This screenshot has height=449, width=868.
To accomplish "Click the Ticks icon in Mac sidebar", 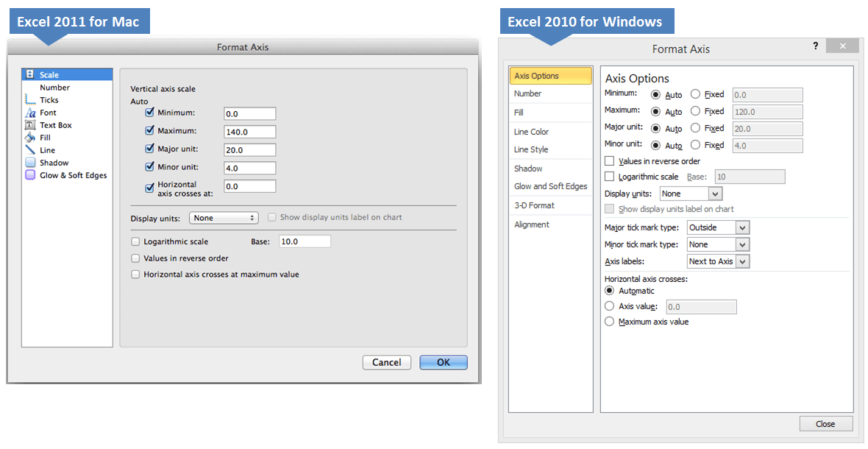I will tap(29, 100).
